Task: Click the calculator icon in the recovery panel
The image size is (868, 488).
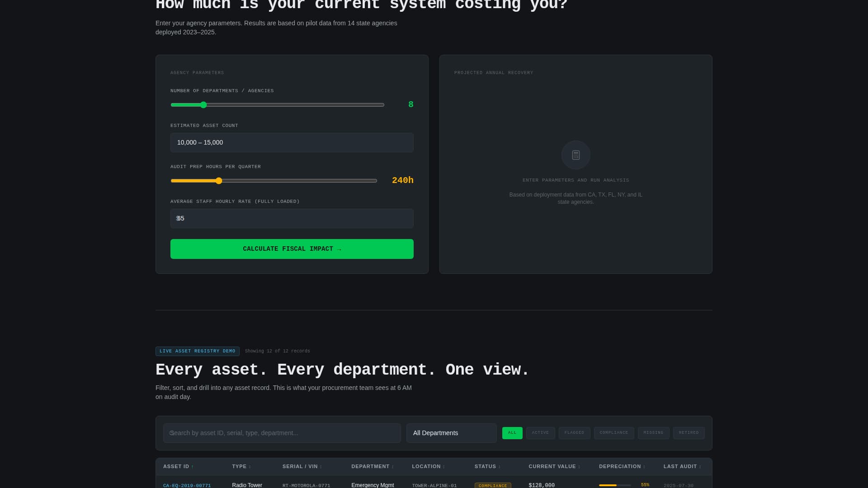Action: [x=576, y=155]
